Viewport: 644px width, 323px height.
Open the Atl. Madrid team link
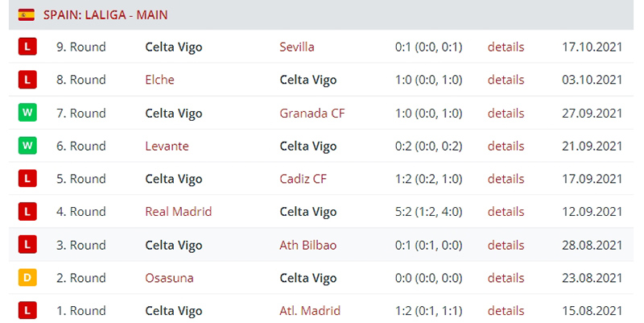click(310, 311)
